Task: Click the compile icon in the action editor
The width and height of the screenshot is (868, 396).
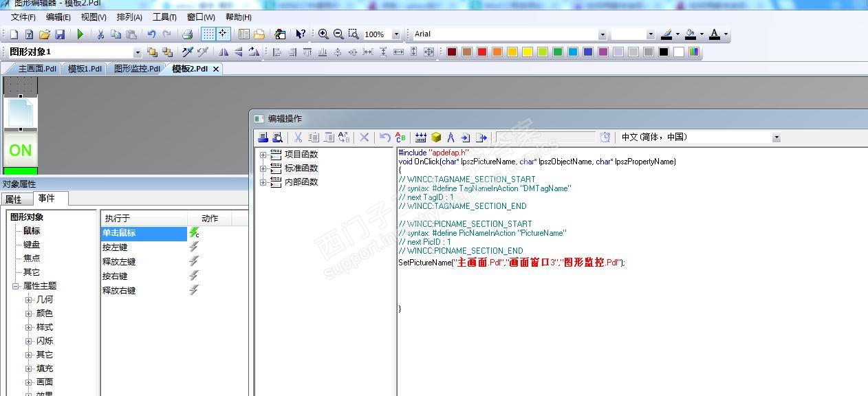Action: click(421, 137)
